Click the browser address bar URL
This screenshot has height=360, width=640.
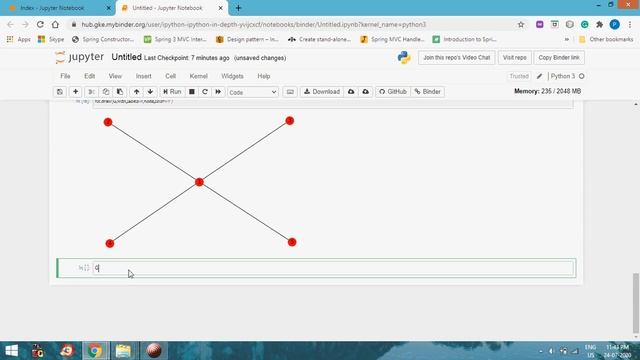253,24
